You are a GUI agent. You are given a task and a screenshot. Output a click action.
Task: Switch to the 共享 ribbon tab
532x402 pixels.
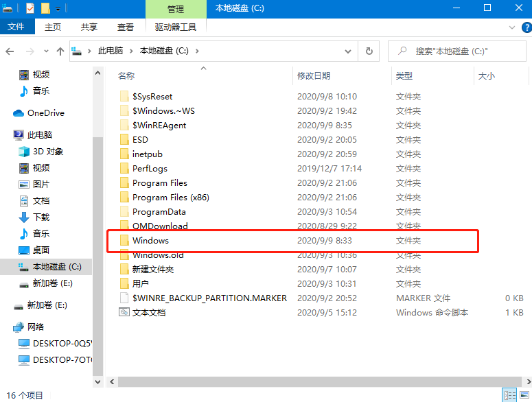tap(89, 27)
